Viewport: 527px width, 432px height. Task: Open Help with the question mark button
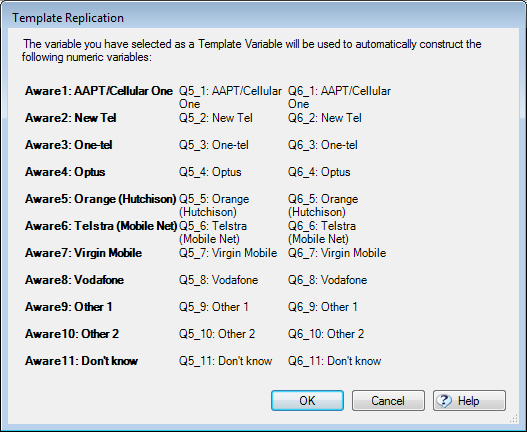click(x=469, y=400)
